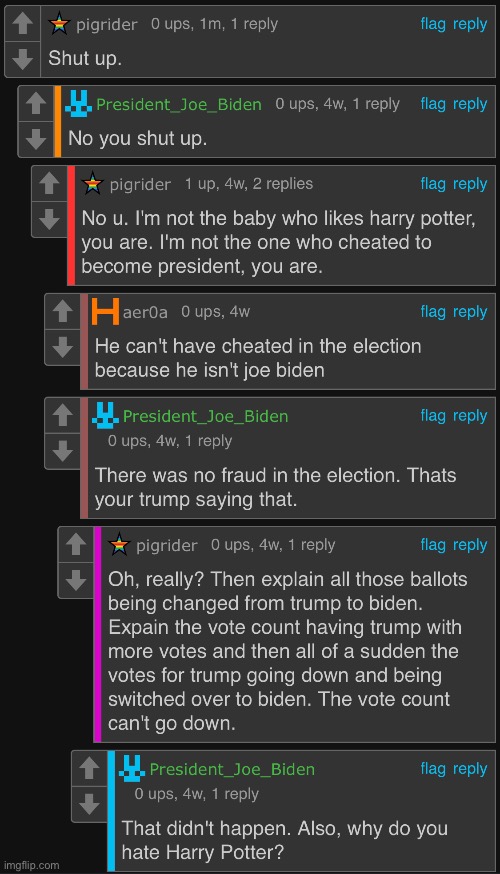Open pigrider username on "No u" comment
This screenshot has width=500, height=874.
point(140,184)
